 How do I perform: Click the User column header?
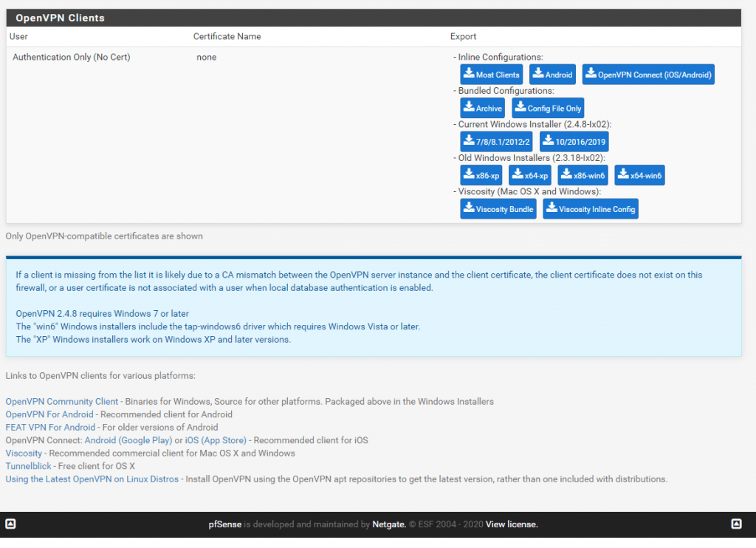tap(18, 36)
